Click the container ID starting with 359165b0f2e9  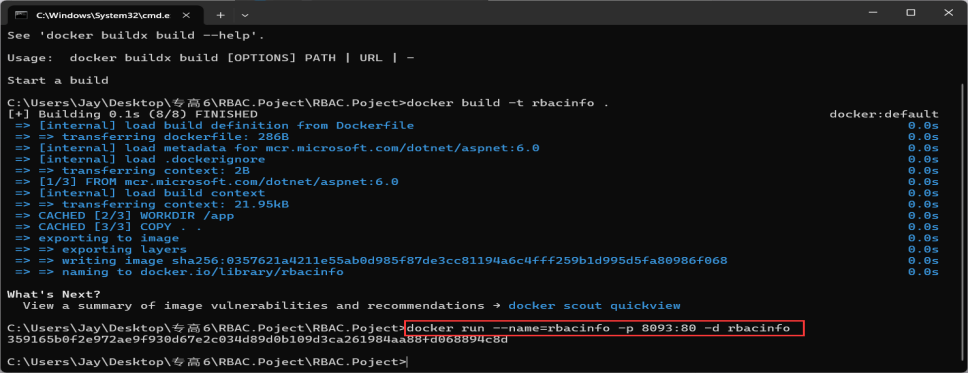click(257, 340)
